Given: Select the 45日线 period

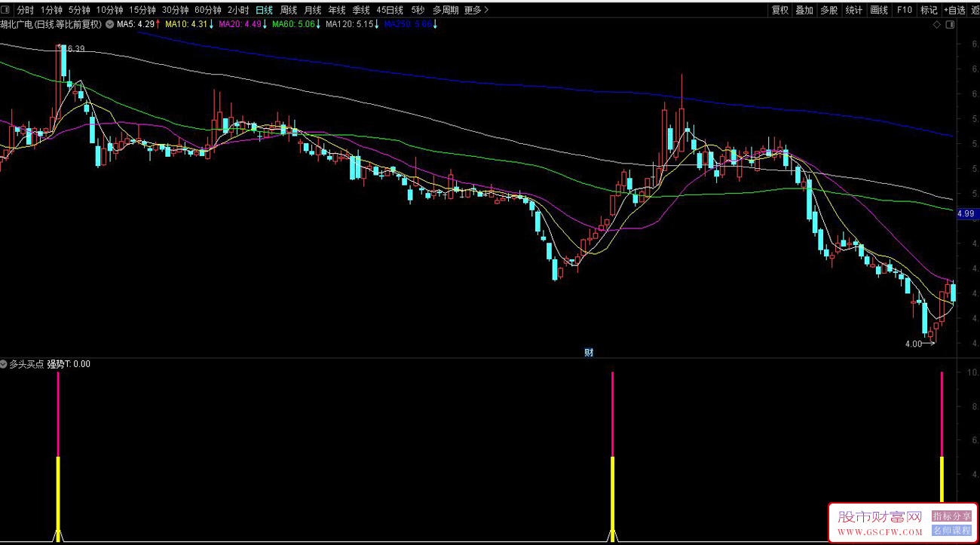Looking at the screenshot, I should pyautogui.click(x=390, y=11).
